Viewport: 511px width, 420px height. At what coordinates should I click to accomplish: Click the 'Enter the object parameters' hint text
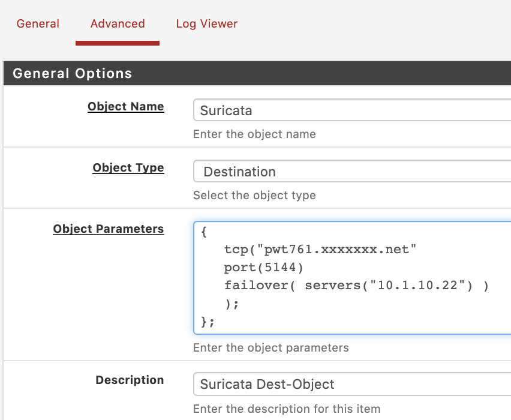click(x=271, y=347)
